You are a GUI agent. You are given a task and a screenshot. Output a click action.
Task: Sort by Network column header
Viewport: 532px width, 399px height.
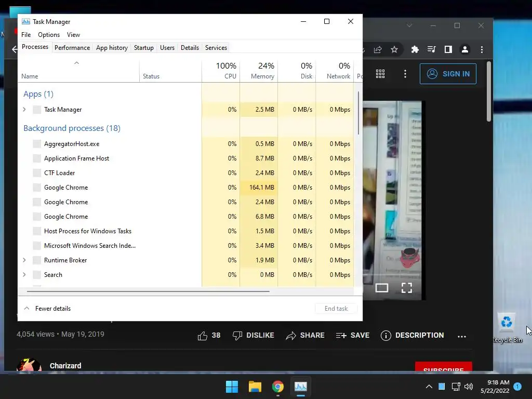(335, 71)
